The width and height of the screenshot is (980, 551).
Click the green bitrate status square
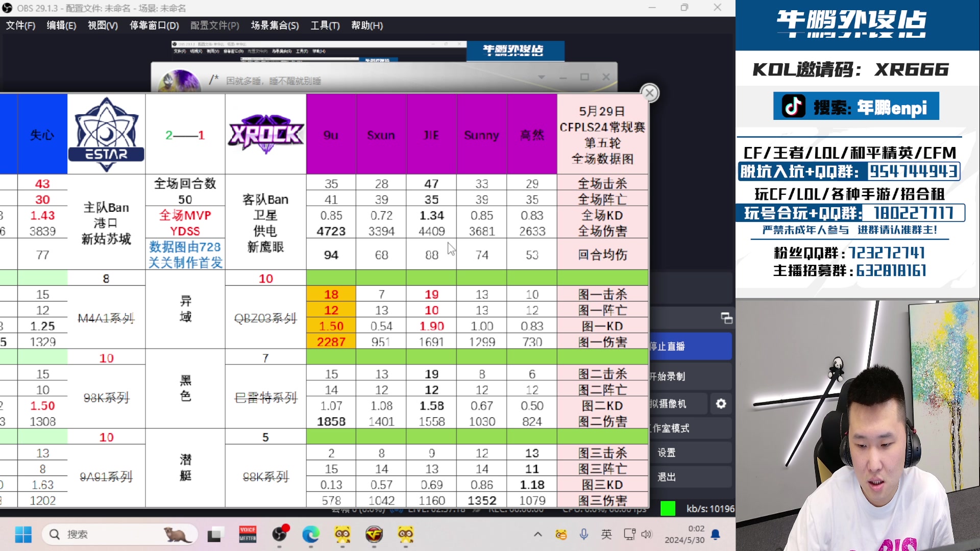click(668, 508)
